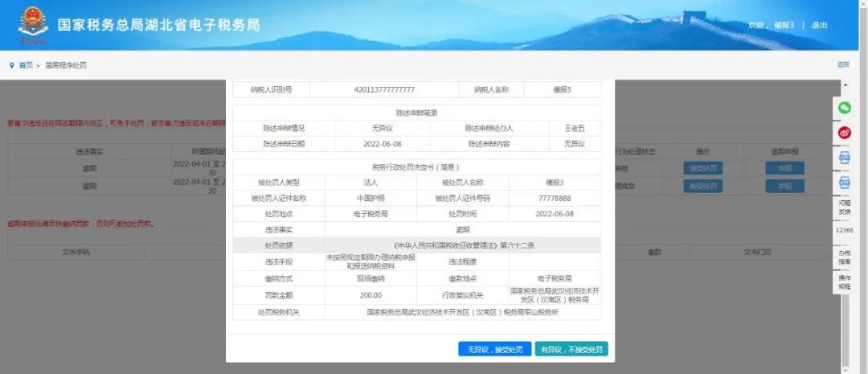Image resolution: width=868 pixels, height=374 pixels.
Task: Click the 文书字轨 column header behind dialog
Action: (x=76, y=252)
